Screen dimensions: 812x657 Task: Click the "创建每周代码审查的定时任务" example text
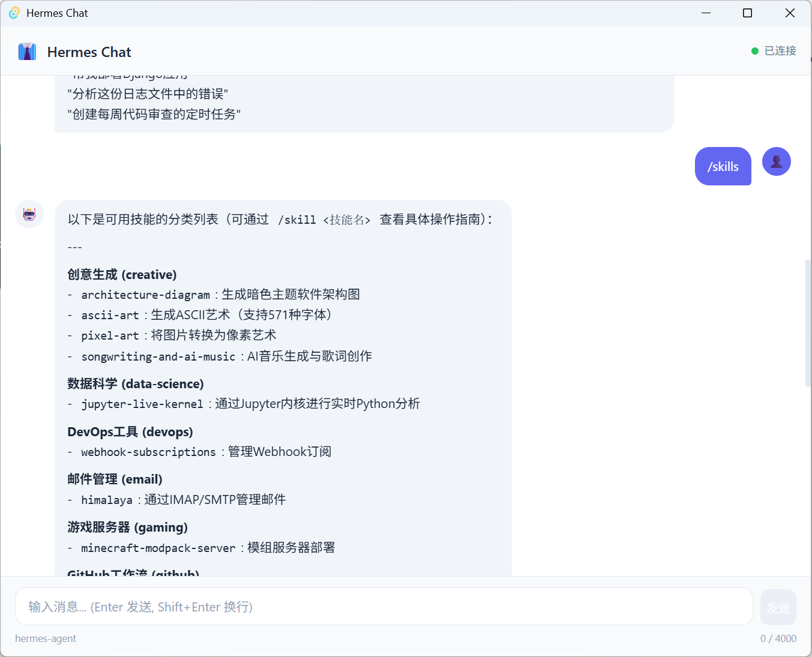point(154,114)
